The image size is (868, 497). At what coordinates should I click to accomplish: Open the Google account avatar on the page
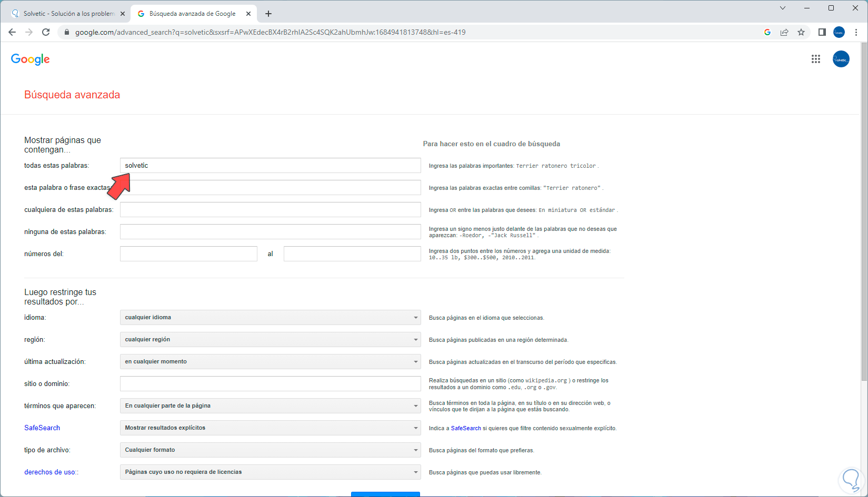pos(841,59)
